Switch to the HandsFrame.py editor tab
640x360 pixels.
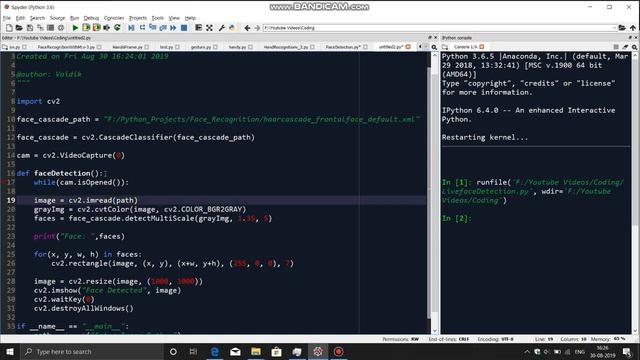click(127, 47)
